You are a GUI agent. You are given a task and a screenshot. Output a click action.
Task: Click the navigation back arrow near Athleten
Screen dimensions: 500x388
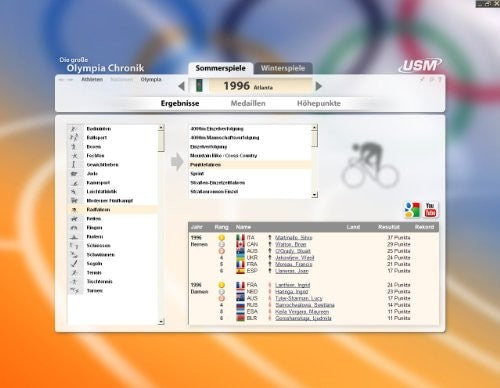pyautogui.click(x=62, y=80)
